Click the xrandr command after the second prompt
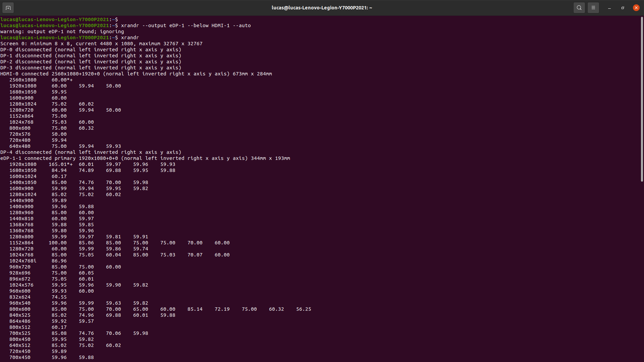This screenshot has height=362, width=644. coord(130,38)
